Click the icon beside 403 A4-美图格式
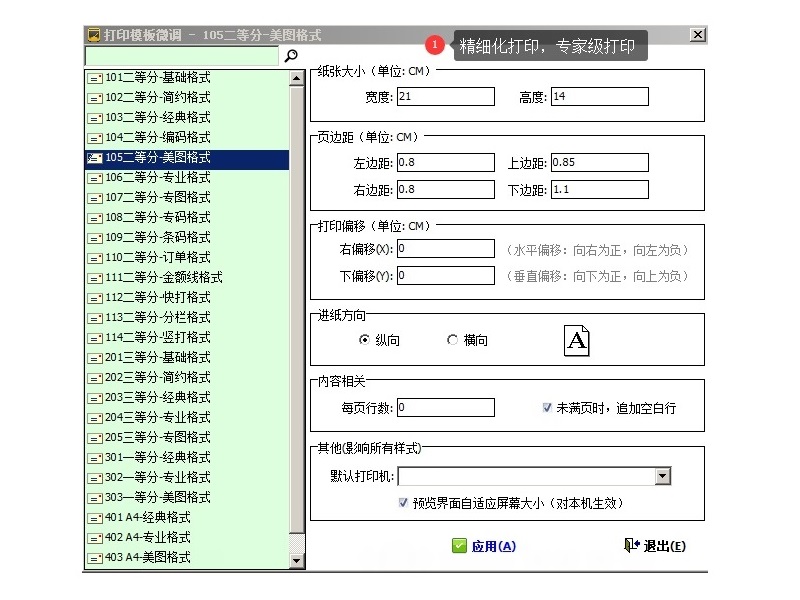This screenshot has height=600, width=800. [95, 558]
